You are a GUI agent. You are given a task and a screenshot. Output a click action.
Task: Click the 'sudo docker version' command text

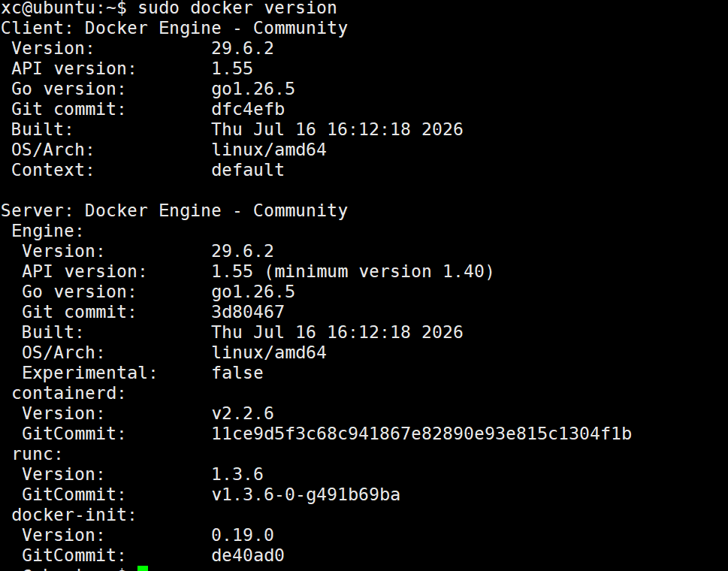click(237, 8)
